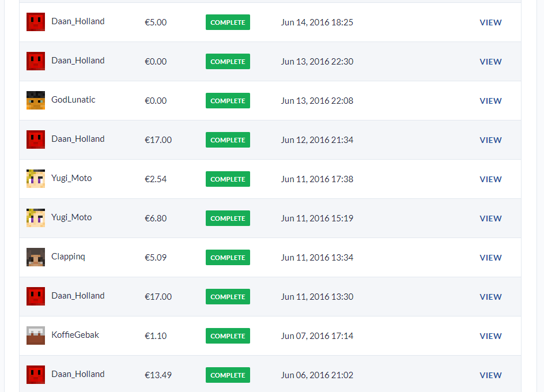View GodLunatic's €0.00 payment

[x=490, y=101]
